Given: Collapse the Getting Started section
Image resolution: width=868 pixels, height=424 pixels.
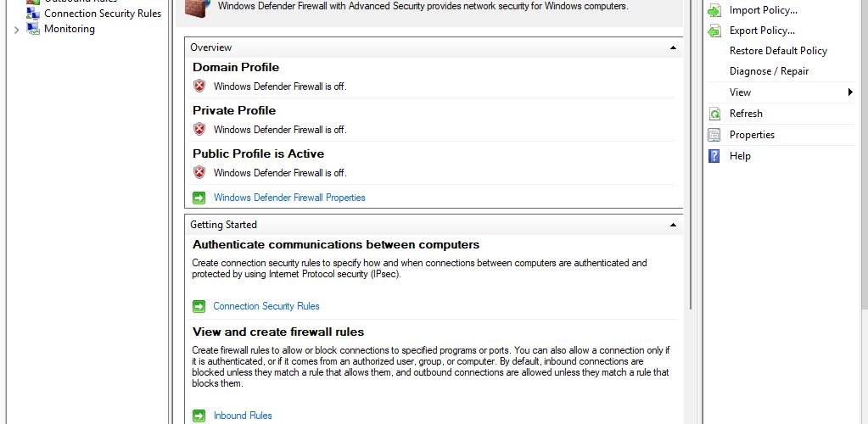Looking at the screenshot, I should [x=673, y=225].
